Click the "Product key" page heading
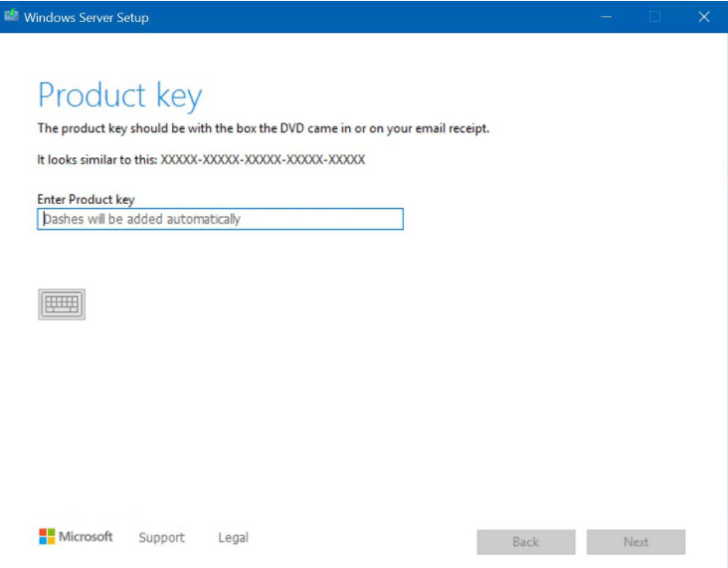The image size is (728, 568). 119,96
